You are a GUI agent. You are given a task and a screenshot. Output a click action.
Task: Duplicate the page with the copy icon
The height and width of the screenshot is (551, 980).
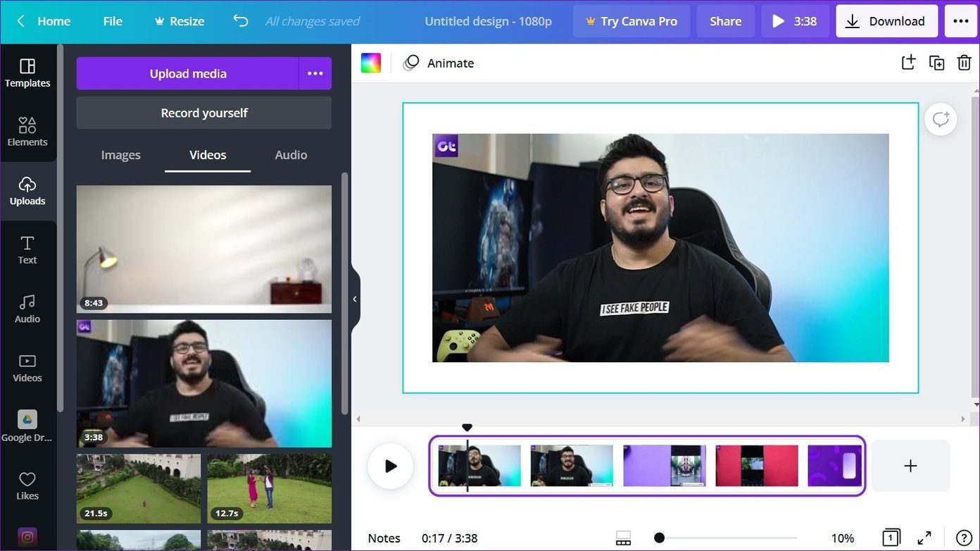coord(936,63)
